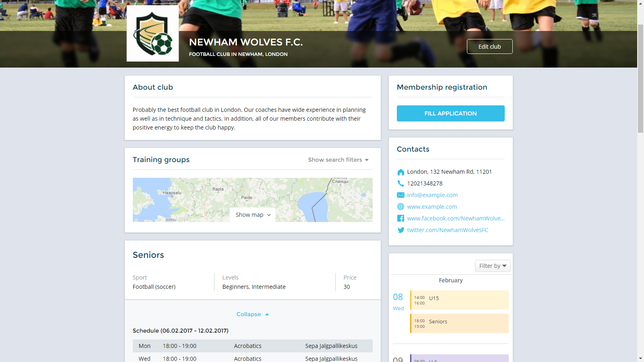This screenshot has width=644, height=362.
Task: Open the www.example.com website link
Action: pyautogui.click(x=432, y=207)
